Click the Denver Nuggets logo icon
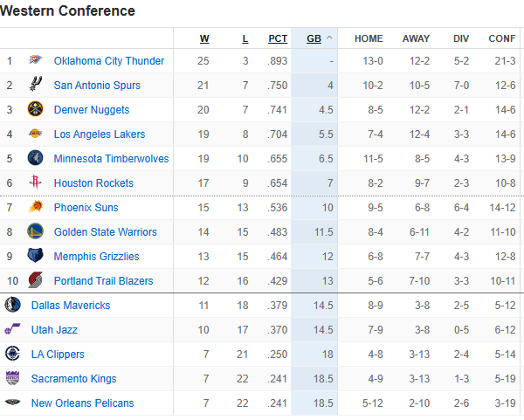Screen dimensions: 524x420 (35, 110)
